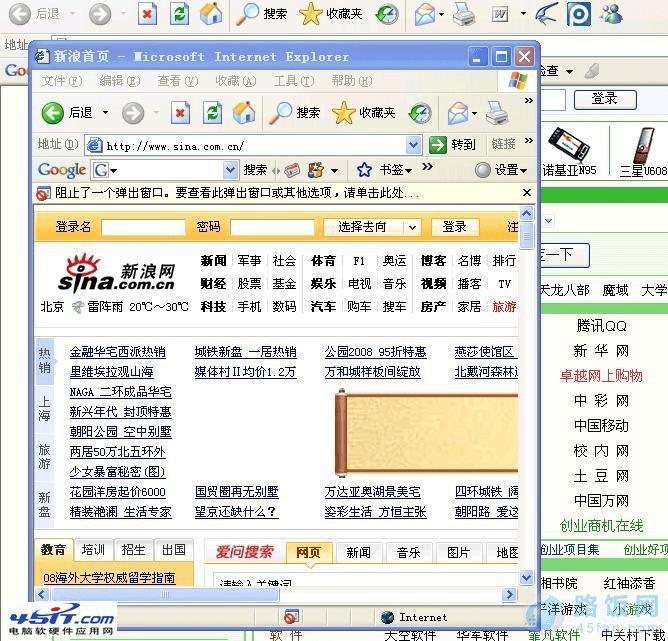Click the 新闻 channel link on Sina
This screenshot has height=641, width=668.
click(x=213, y=261)
